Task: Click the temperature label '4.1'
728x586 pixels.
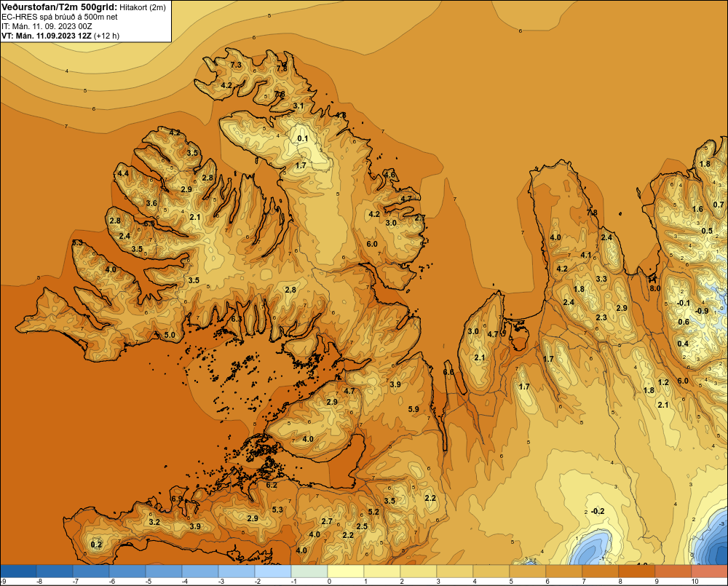Action: click(586, 255)
